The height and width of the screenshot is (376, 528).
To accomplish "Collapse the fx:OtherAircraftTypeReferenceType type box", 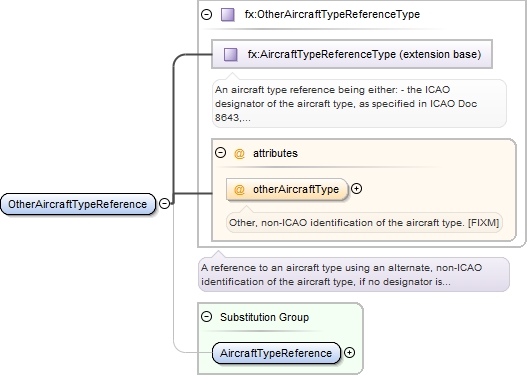I will (x=206, y=14).
